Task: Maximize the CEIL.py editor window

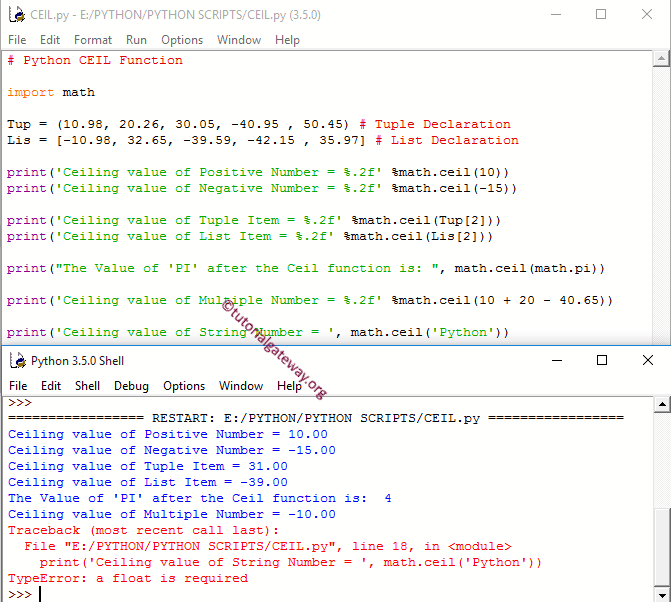Action: [x=601, y=15]
